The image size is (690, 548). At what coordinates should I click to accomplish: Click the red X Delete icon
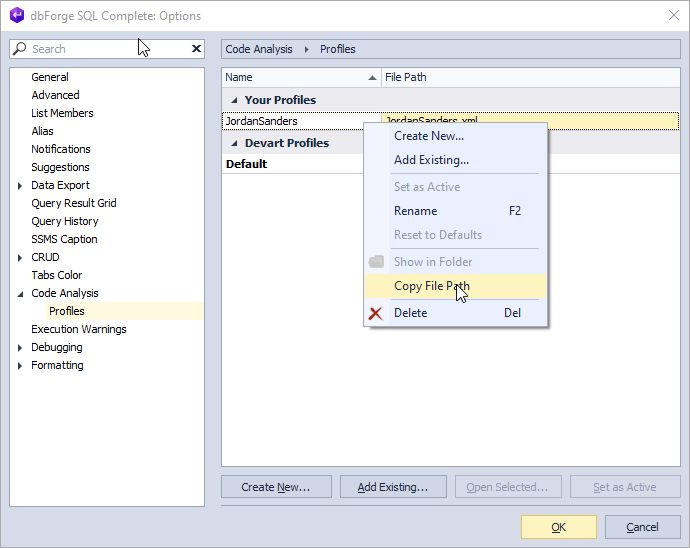[375, 313]
